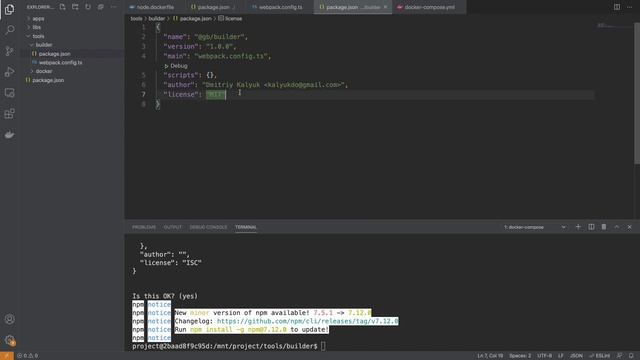Open root package.json in Explorer
The width and height of the screenshot is (640, 360).
point(48,80)
